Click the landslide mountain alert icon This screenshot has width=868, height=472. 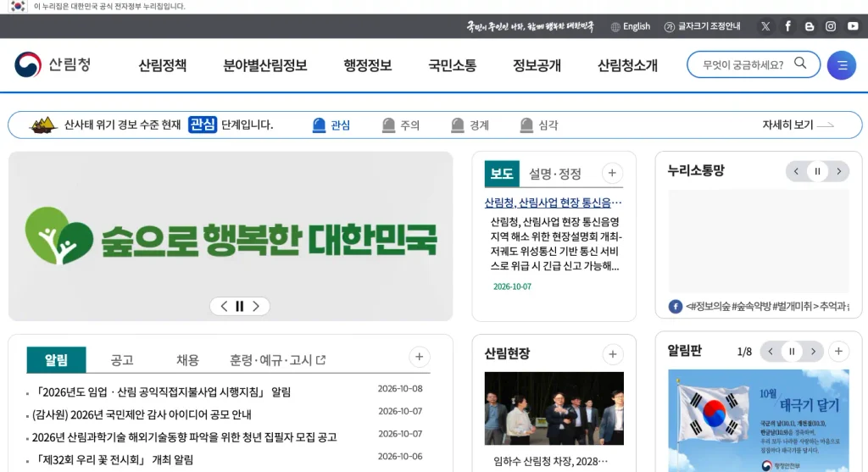[43, 125]
